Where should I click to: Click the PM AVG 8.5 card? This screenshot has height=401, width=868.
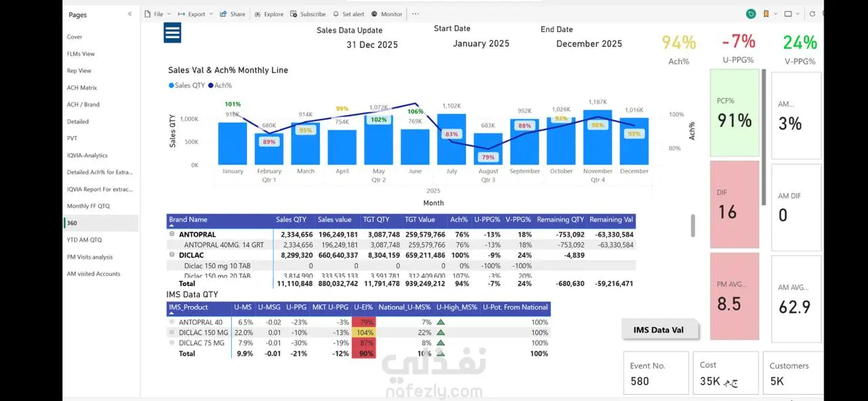[x=734, y=296]
